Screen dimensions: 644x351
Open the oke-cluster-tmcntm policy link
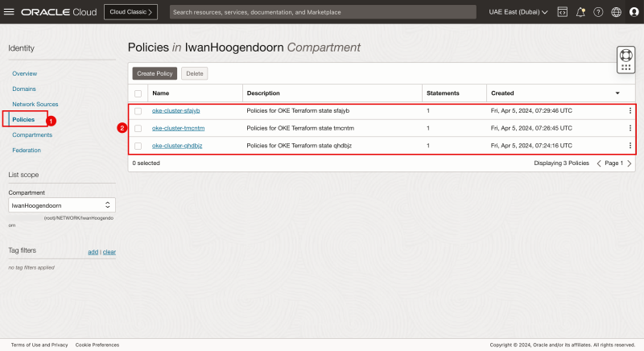pyautogui.click(x=175, y=128)
